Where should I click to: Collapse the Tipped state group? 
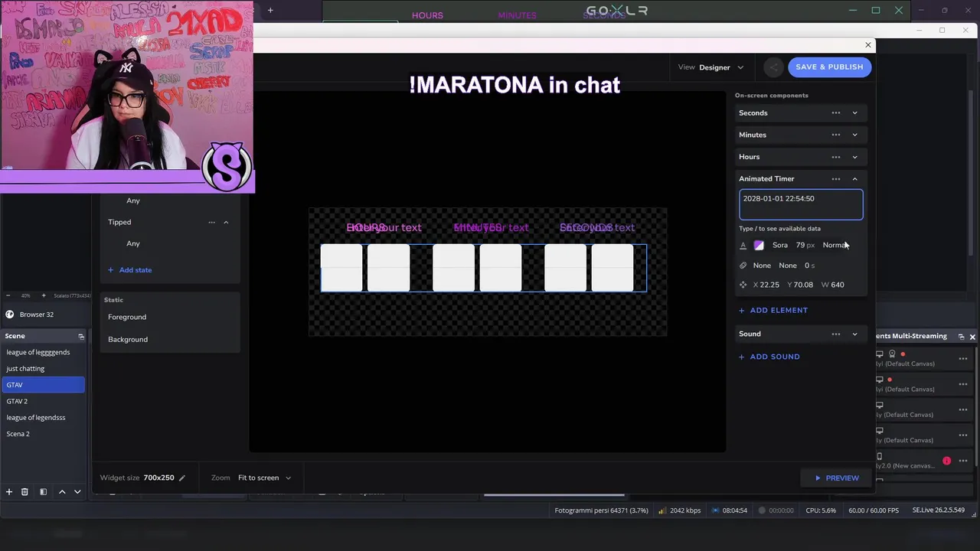[x=226, y=222]
